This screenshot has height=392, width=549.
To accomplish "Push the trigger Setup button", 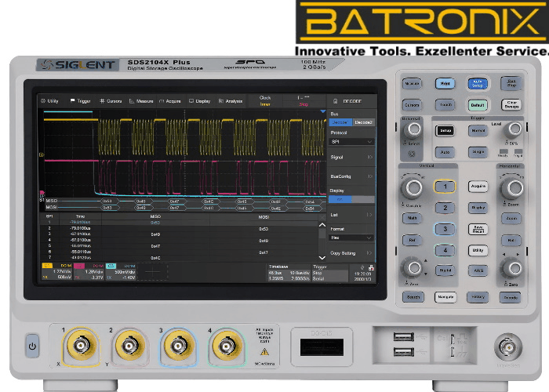I will click(x=445, y=131).
